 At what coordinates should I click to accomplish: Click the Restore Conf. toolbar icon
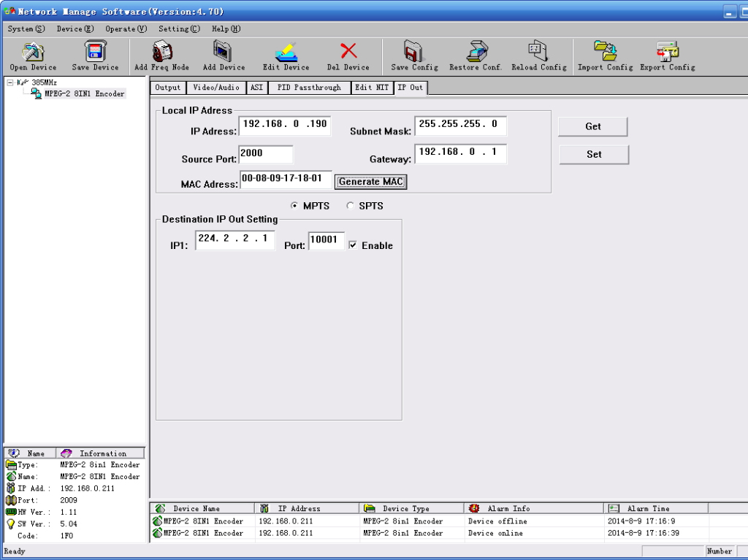(x=476, y=51)
